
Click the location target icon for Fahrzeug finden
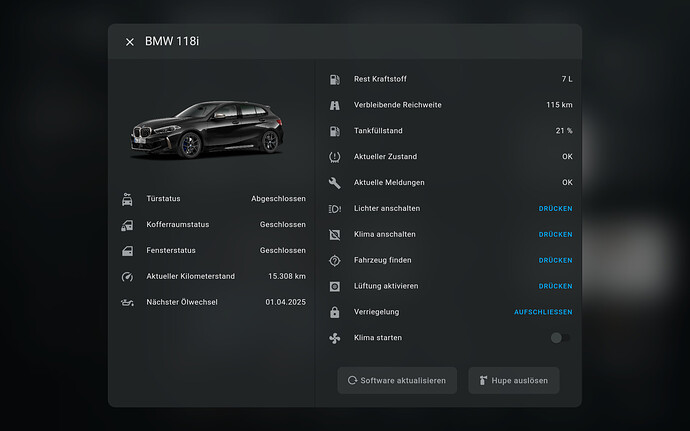click(x=334, y=261)
